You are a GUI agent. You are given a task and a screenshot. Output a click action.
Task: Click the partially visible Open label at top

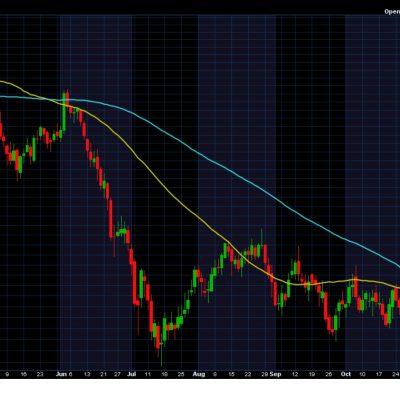392,12
